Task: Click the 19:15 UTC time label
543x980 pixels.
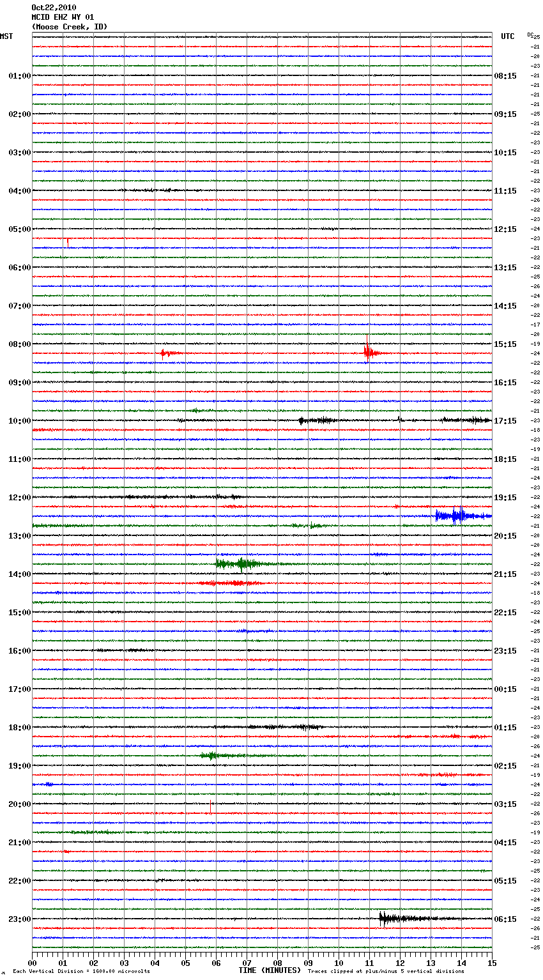Action: pos(505,498)
